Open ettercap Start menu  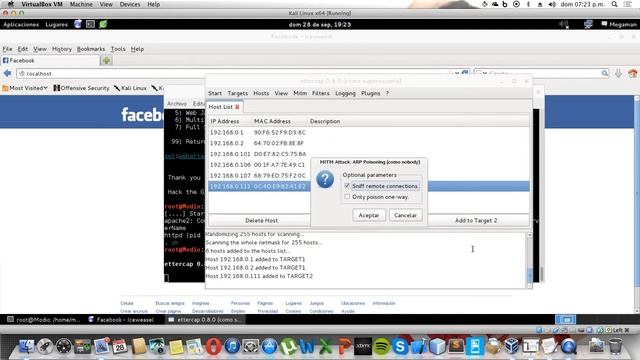(215, 93)
